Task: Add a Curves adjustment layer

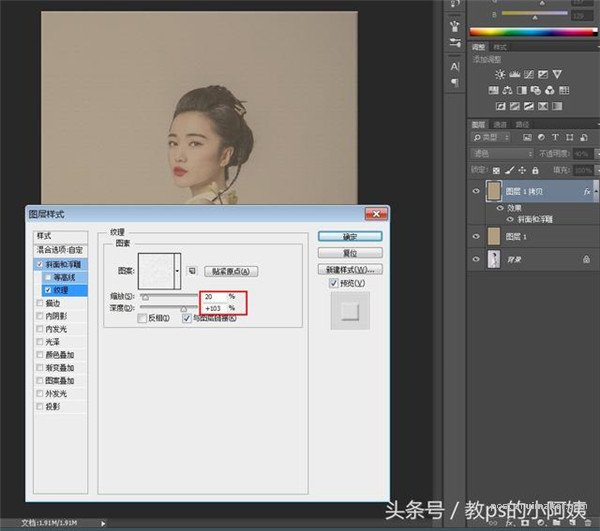Action: coord(529,74)
